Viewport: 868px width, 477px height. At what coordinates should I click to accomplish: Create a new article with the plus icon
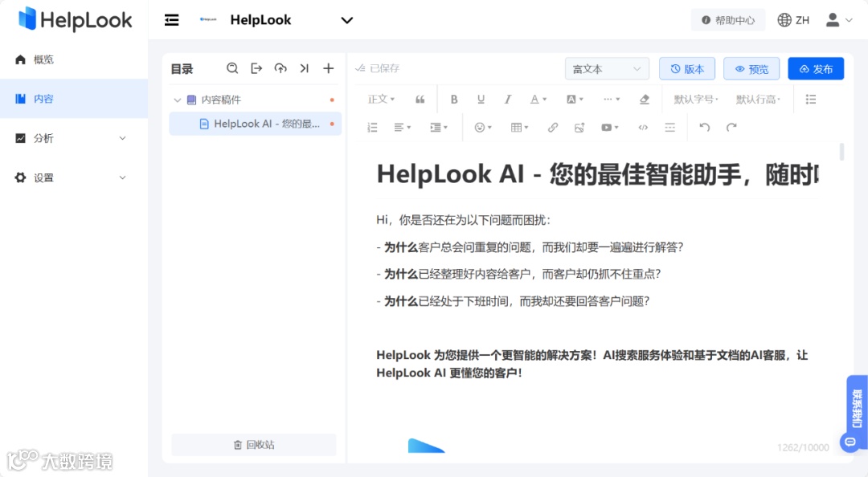[x=328, y=68]
